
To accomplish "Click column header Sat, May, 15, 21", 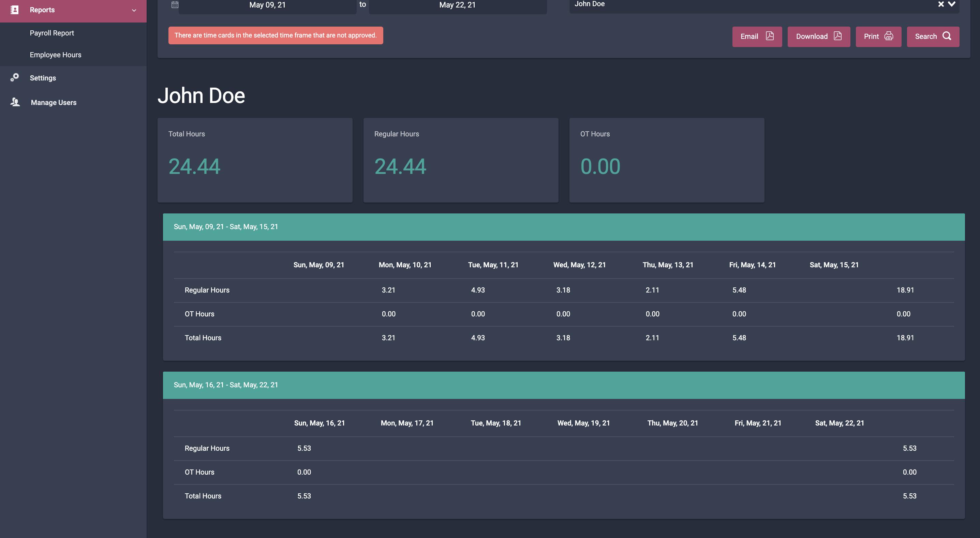I will point(834,265).
